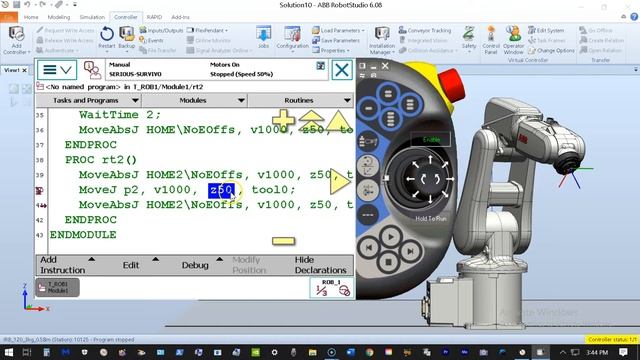Open Inputs/Outputs in the ribbon
Image resolution: width=640 pixels, height=360 pixels.
pyautogui.click(x=160, y=30)
